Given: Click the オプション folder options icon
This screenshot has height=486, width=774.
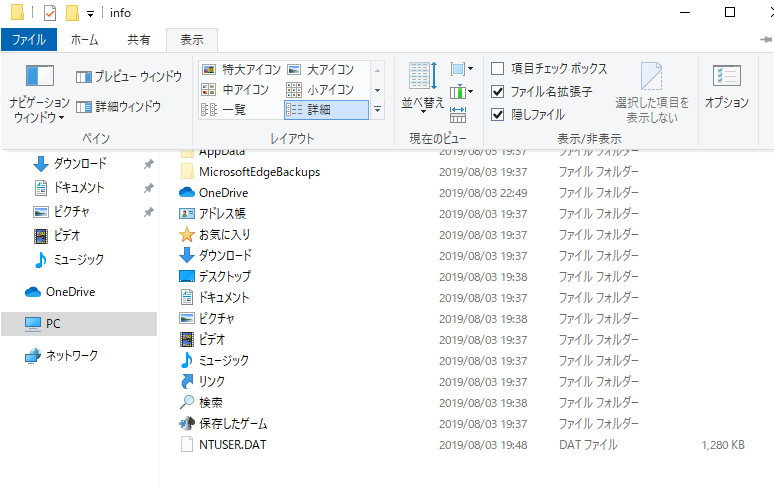Looking at the screenshot, I should coord(726,86).
